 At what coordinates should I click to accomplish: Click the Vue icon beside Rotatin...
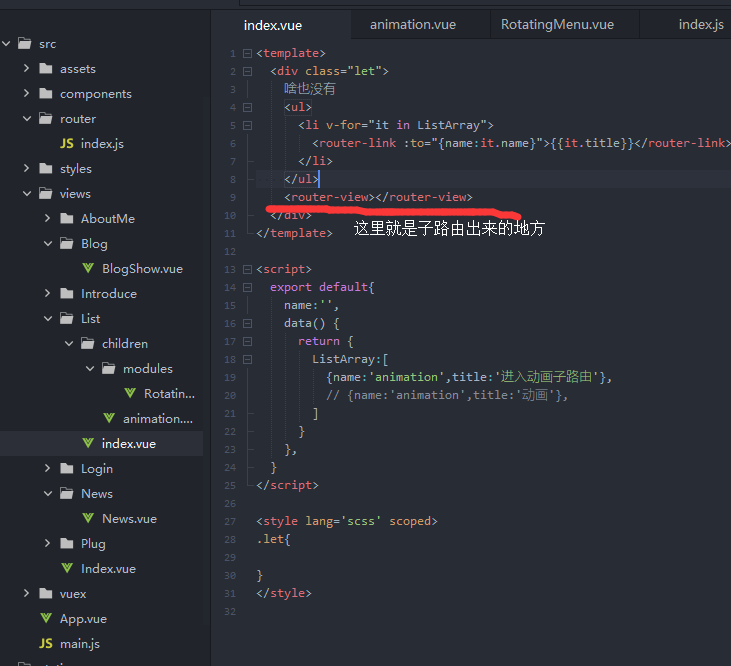(130, 393)
